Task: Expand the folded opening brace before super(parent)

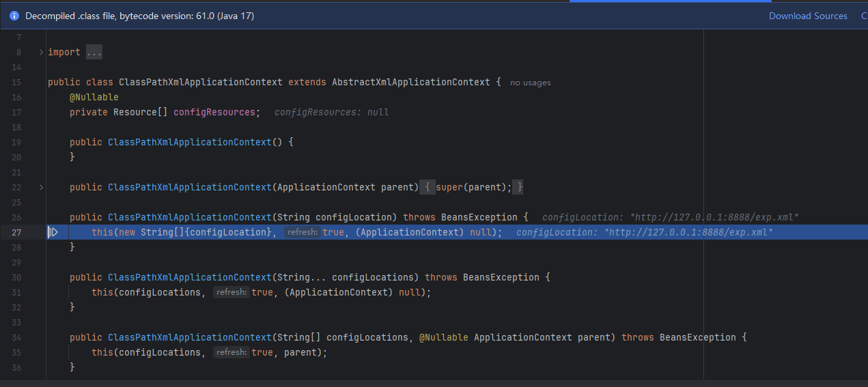Action: point(426,187)
